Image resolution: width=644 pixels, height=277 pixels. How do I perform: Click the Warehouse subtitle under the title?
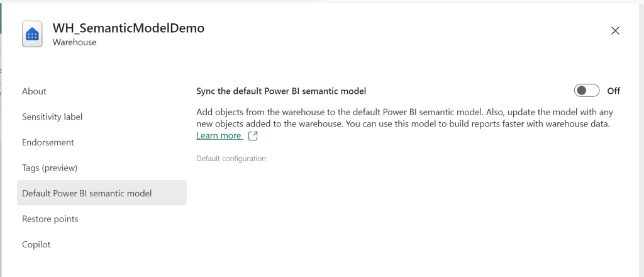74,43
